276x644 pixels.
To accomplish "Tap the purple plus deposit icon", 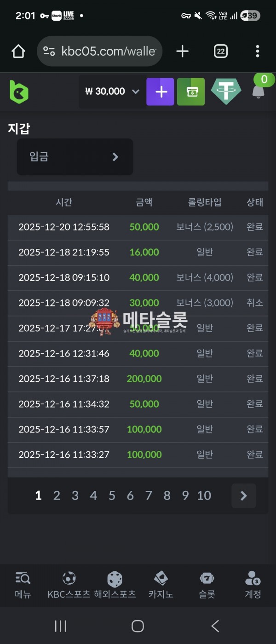I will 160,92.
